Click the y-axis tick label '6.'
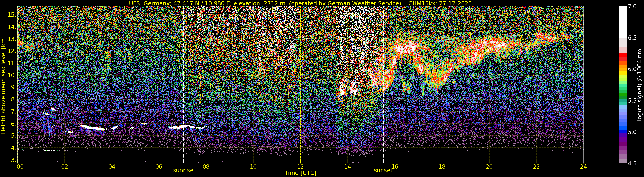Image resolution: width=644 pixels, height=177 pixels. click(13, 124)
